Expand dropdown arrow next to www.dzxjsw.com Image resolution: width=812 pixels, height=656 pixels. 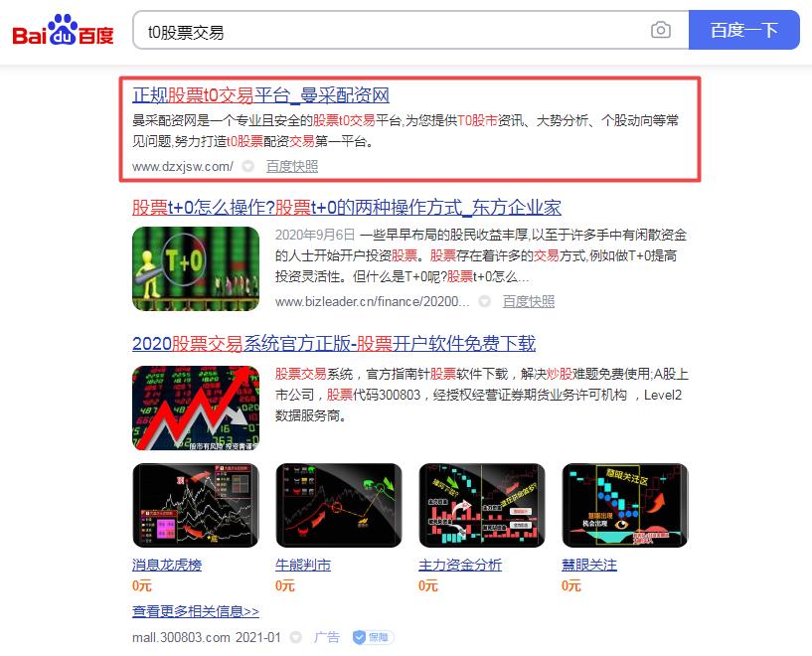pyautogui.click(x=248, y=166)
